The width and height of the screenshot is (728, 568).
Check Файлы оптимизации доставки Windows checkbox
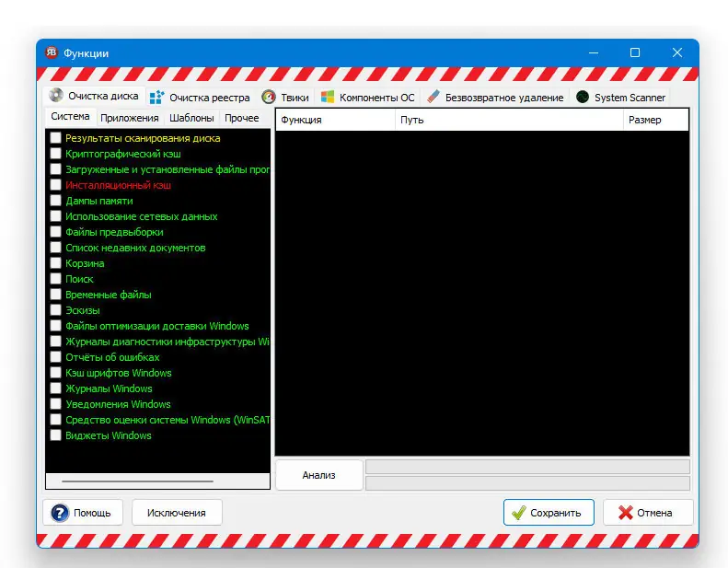point(56,325)
